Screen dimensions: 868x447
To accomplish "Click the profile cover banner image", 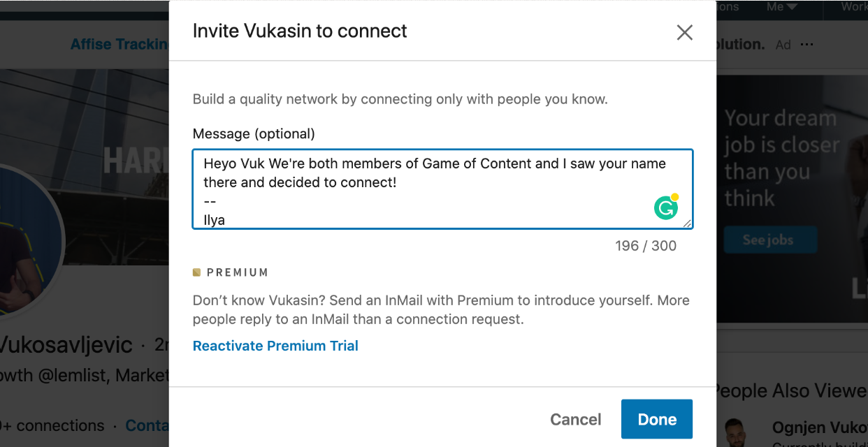I will tap(84, 126).
